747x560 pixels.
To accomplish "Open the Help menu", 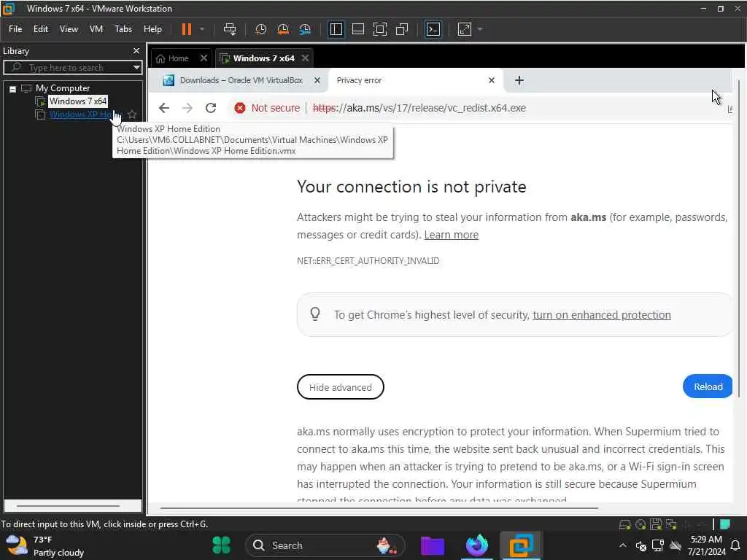I will (152, 29).
